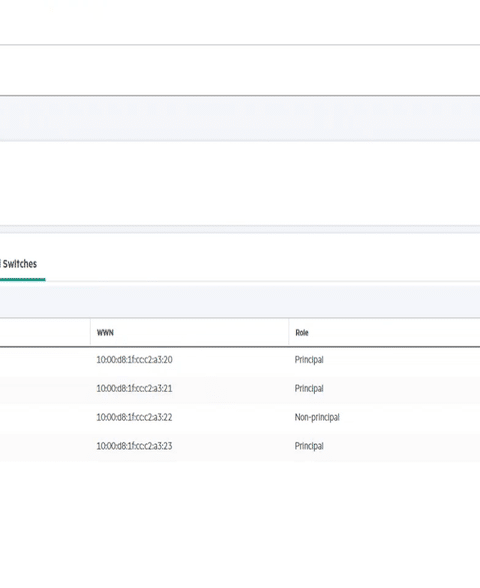This screenshot has height=588, width=480.
Task: Click Principal role in a3:23 row
Action: (309, 446)
